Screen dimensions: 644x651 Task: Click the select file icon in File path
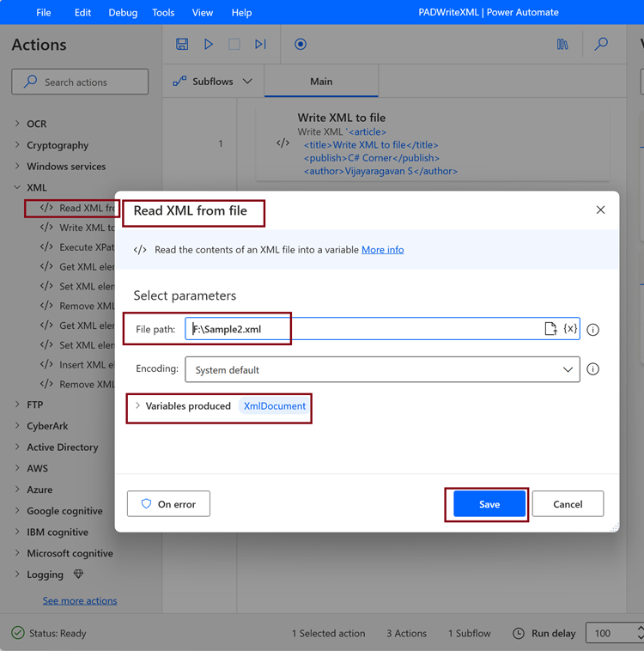(x=550, y=329)
